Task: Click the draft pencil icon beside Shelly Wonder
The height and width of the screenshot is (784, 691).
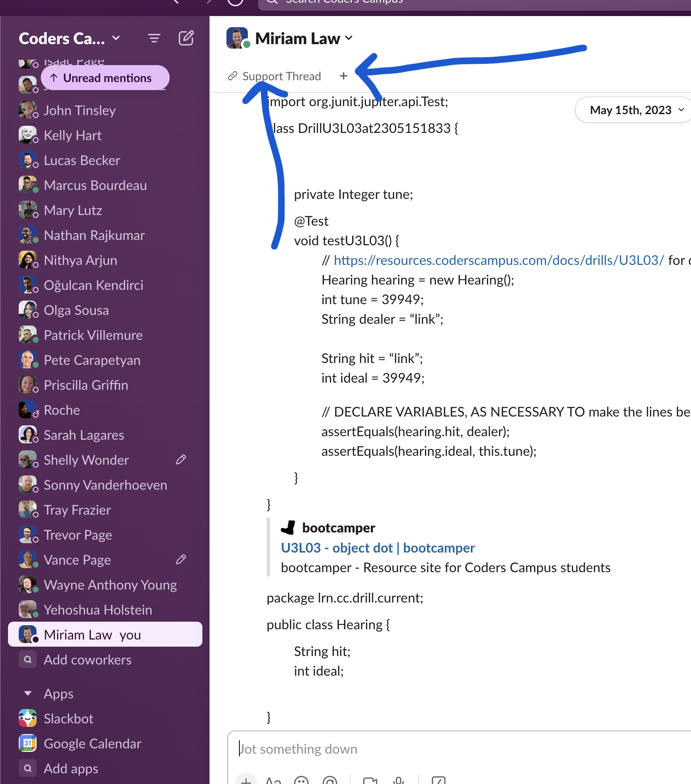Action: pyautogui.click(x=181, y=459)
